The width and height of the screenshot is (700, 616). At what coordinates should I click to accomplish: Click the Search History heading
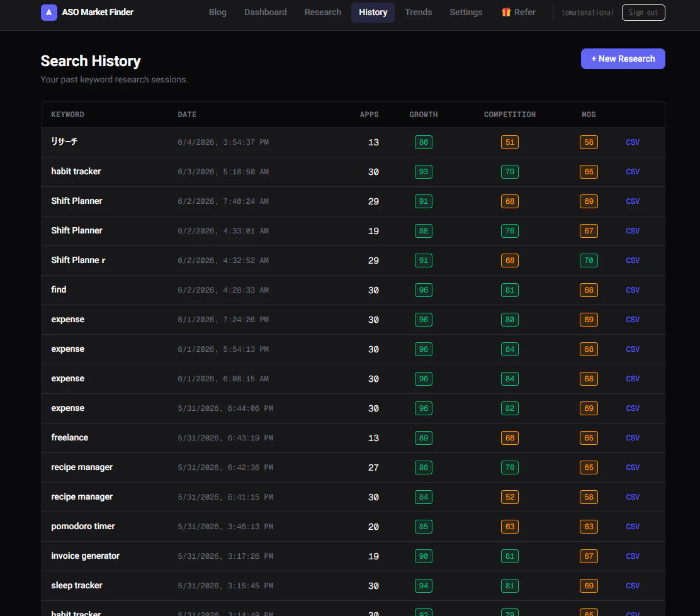pyautogui.click(x=91, y=60)
